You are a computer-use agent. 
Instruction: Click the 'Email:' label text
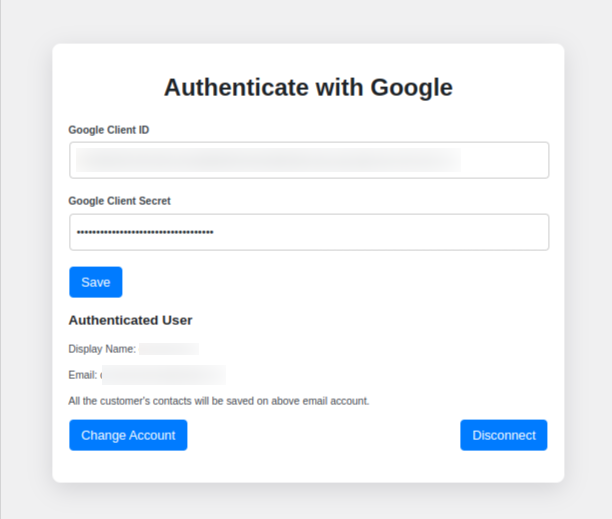(83, 375)
